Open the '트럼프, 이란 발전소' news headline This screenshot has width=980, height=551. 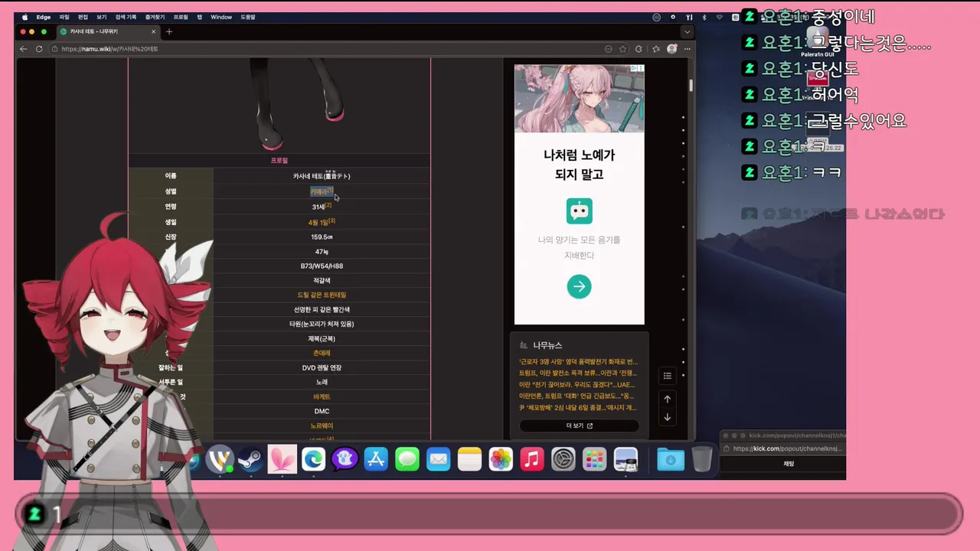(x=578, y=373)
